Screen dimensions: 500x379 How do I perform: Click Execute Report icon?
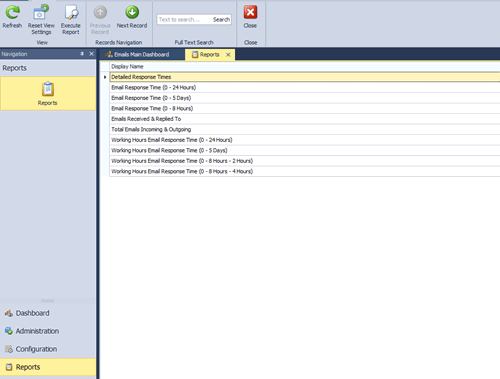(71, 12)
